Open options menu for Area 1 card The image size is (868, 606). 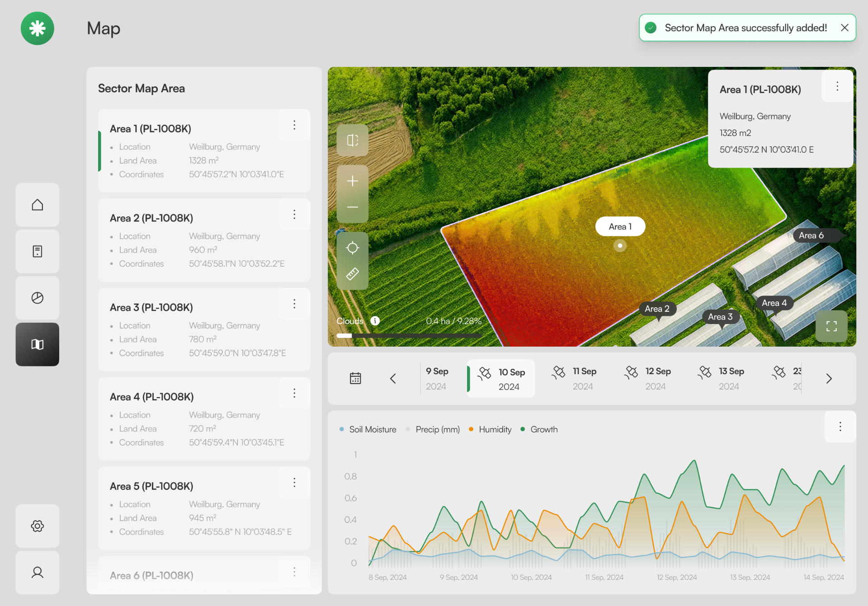pyautogui.click(x=294, y=125)
